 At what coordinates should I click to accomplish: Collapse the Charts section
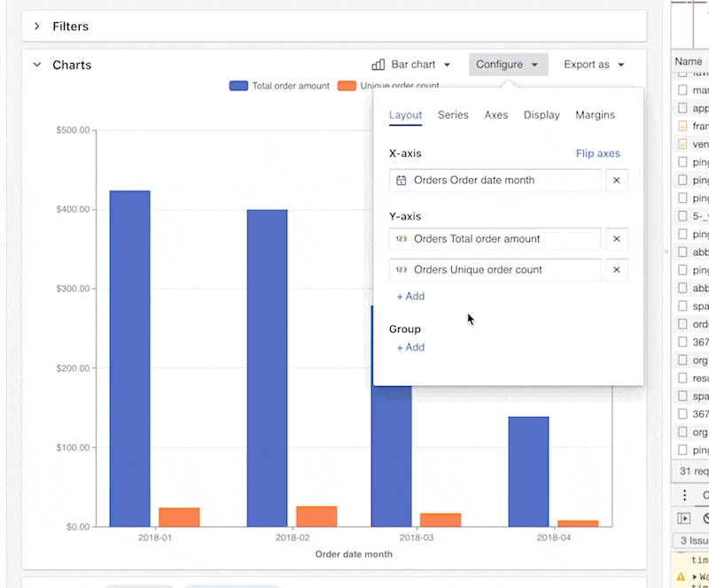[x=36, y=64]
